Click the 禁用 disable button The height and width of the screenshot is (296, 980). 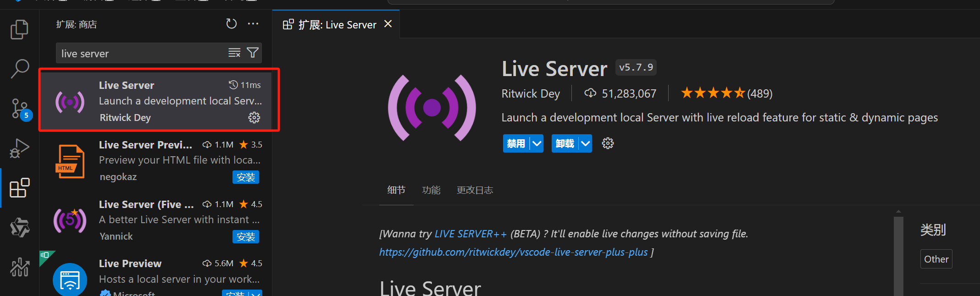(x=516, y=144)
